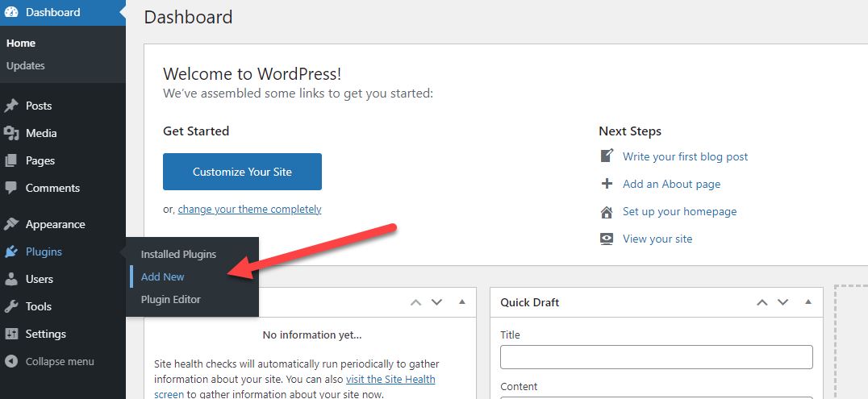This screenshot has height=399, width=868.
Task: Click the Pages icon in sidebar
Action: point(11,160)
